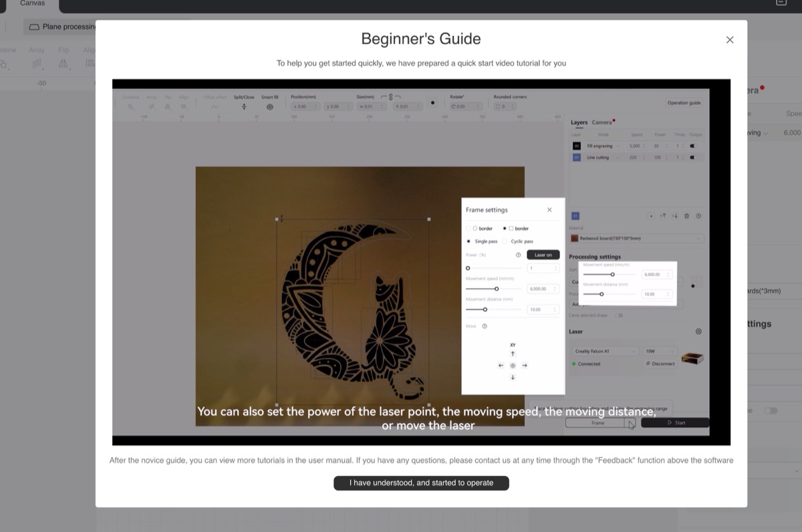This screenshot has width=802, height=532.
Task: Click the help icon beside Power (%)
Action: pyautogui.click(x=518, y=255)
